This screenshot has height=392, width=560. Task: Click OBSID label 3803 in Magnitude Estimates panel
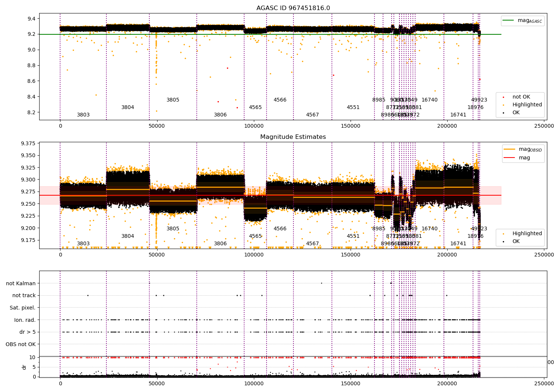pos(83,244)
